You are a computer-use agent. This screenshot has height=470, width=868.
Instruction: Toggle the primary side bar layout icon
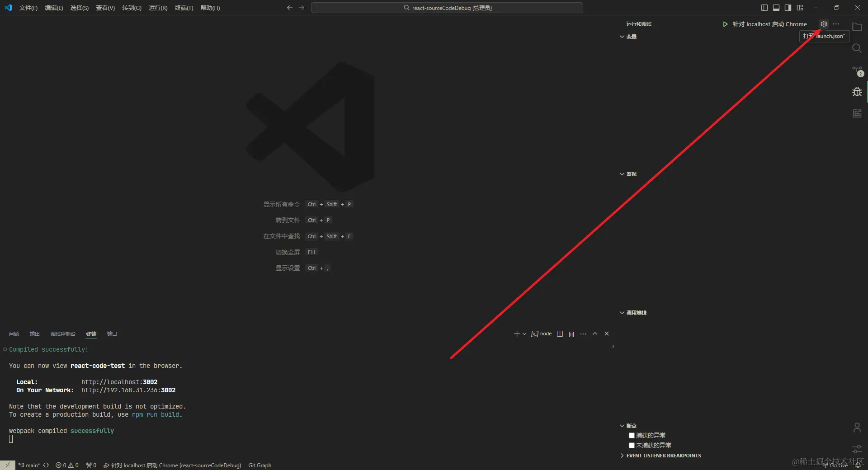coord(764,8)
